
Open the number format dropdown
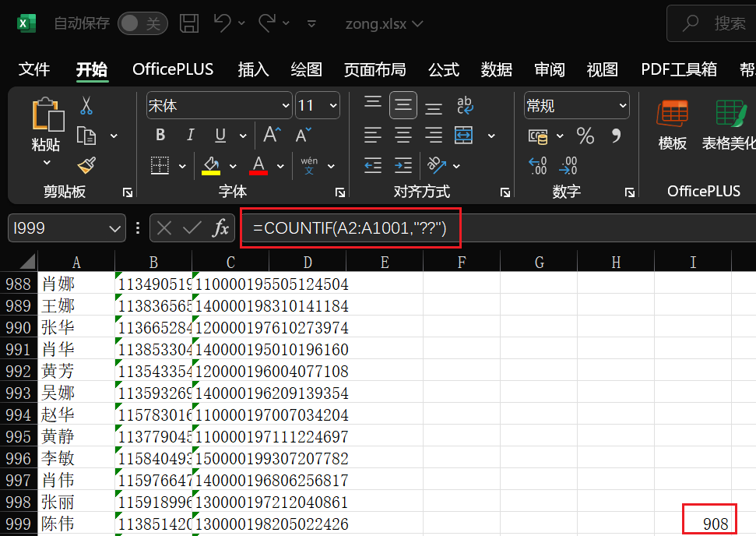[622, 106]
